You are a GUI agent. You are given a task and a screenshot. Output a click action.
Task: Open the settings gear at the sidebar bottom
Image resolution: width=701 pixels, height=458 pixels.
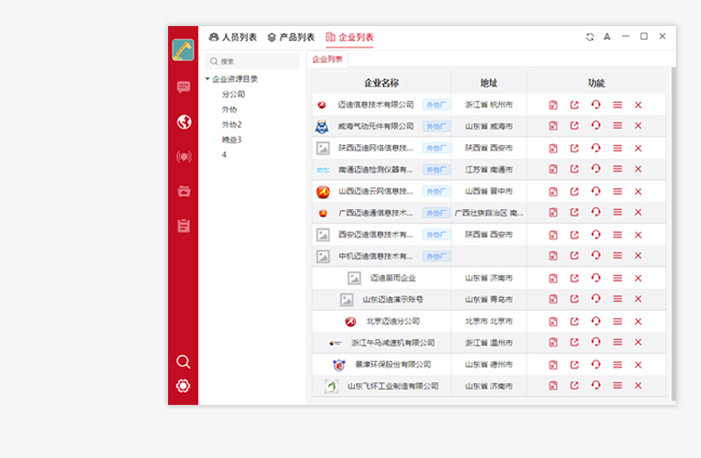tap(183, 386)
